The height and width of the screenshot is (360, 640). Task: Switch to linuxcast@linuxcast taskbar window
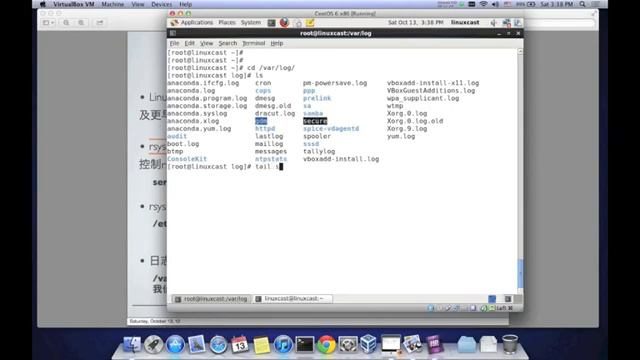pos(292,299)
